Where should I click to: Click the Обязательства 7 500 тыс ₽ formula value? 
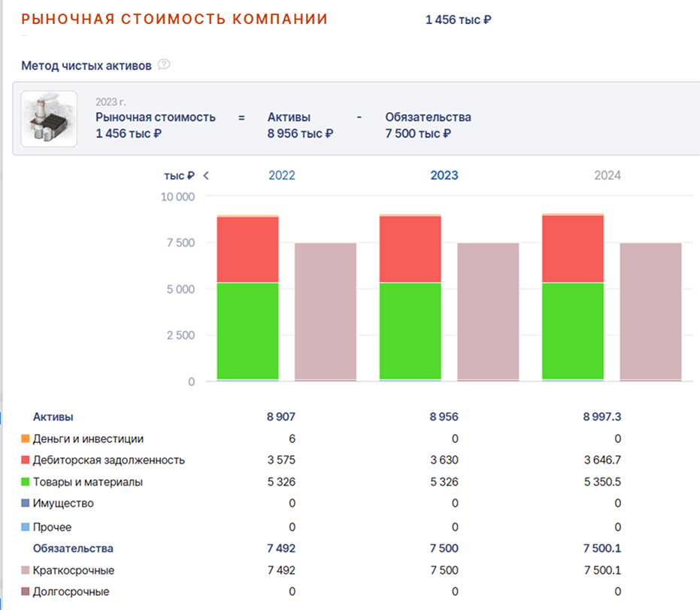pos(418,134)
